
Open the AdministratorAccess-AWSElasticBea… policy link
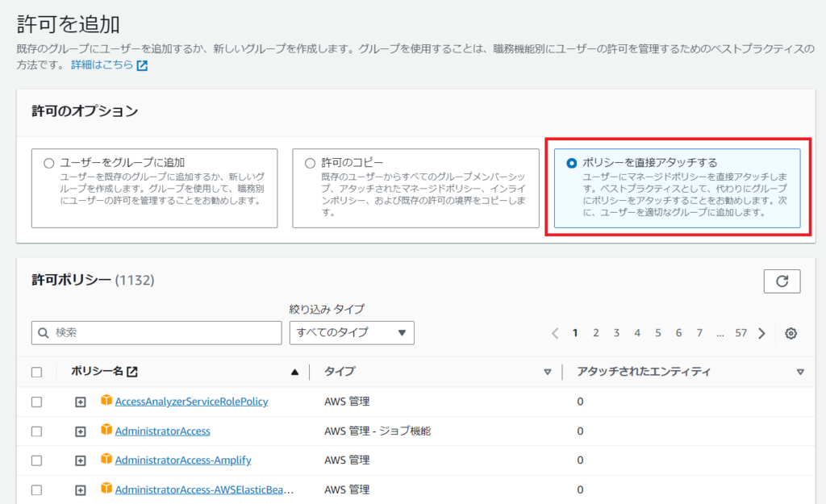[x=203, y=489]
